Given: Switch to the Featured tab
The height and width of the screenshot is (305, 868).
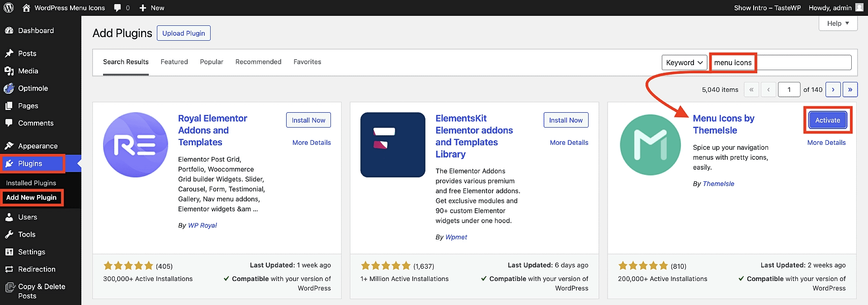Looking at the screenshot, I should pos(174,62).
